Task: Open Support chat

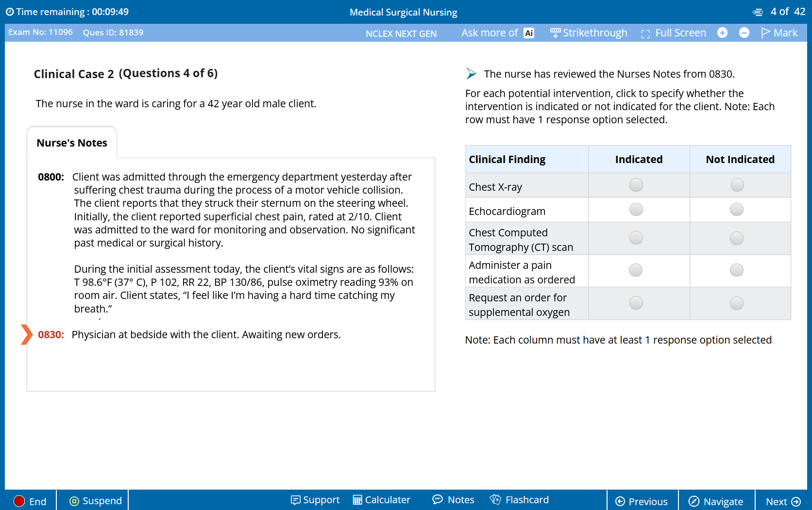Action: tap(315, 500)
